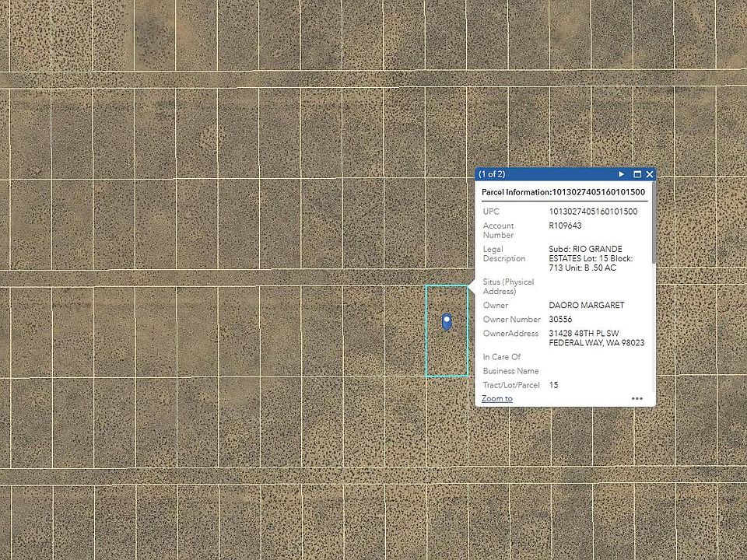This screenshot has height=560, width=747.
Task: Go to next feature in popup
Action: click(621, 174)
